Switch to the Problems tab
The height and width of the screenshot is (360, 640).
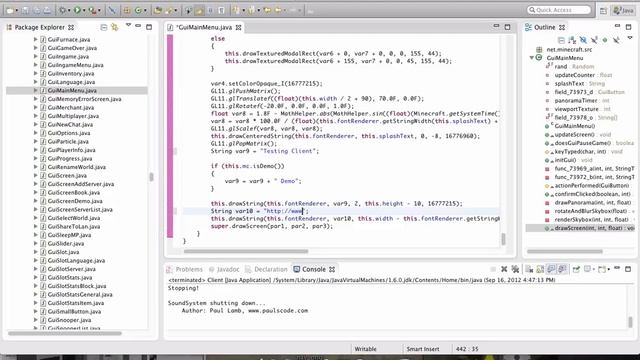point(184,269)
